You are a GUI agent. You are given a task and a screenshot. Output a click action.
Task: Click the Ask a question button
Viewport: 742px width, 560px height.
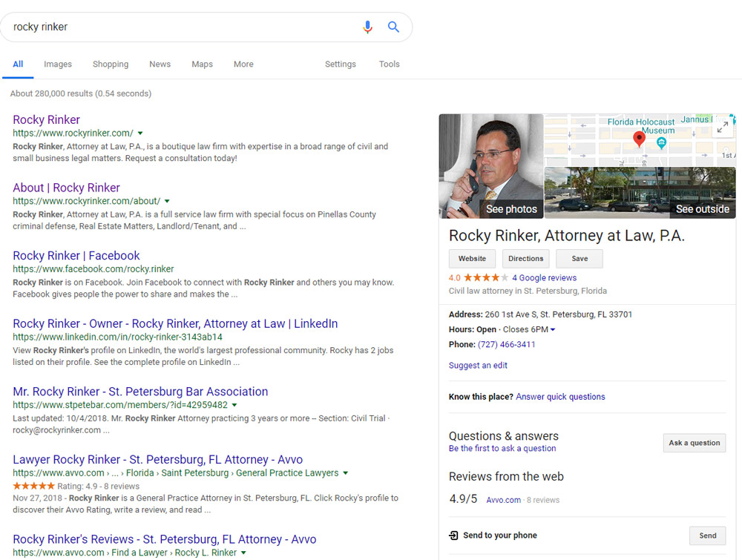tap(695, 443)
